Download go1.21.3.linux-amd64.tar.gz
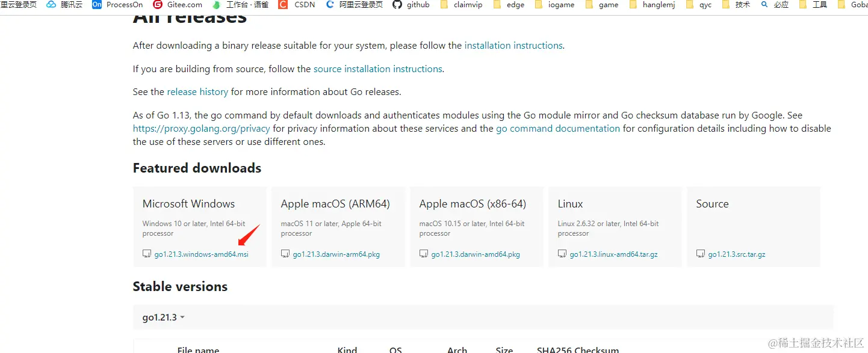Screen dimensions: 868x353 [614, 254]
